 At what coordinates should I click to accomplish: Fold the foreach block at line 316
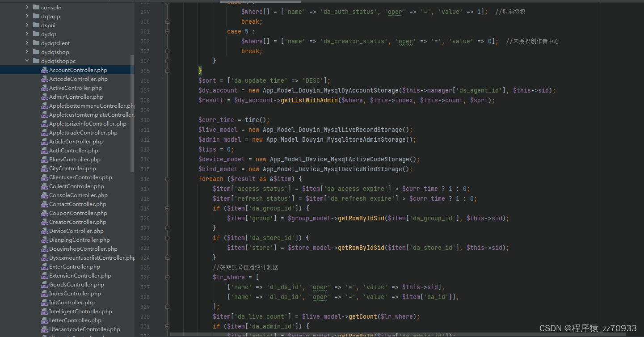click(x=167, y=179)
